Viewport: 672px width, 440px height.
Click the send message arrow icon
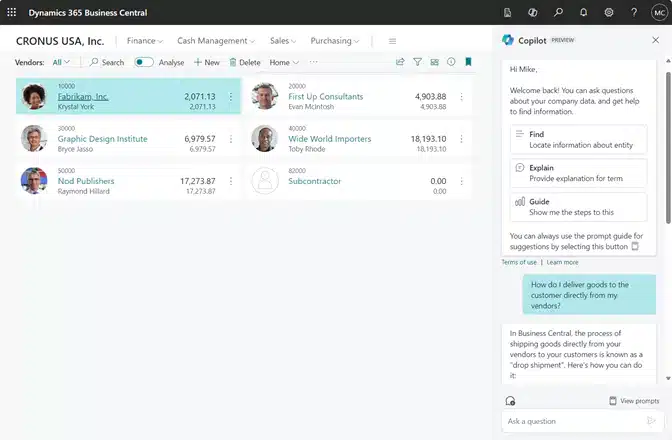(651, 421)
